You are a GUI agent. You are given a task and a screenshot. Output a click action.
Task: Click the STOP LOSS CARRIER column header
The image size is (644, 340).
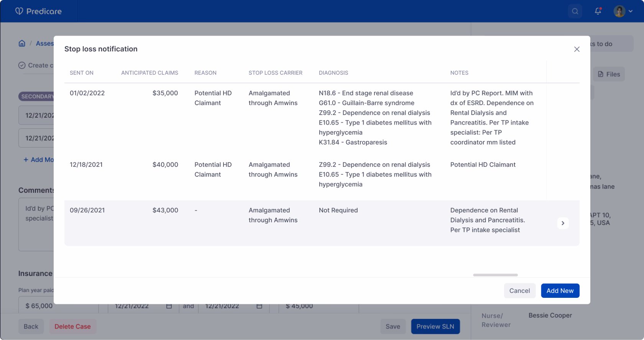(x=276, y=73)
